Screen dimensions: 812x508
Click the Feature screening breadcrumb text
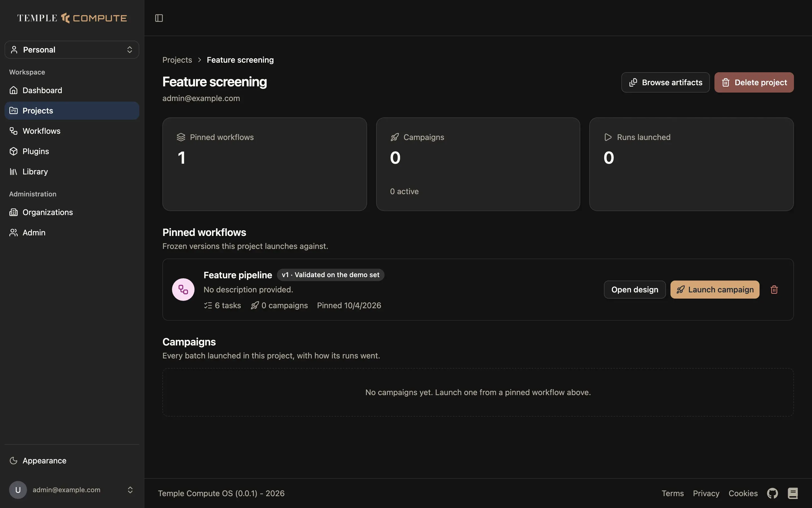click(240, 60)
